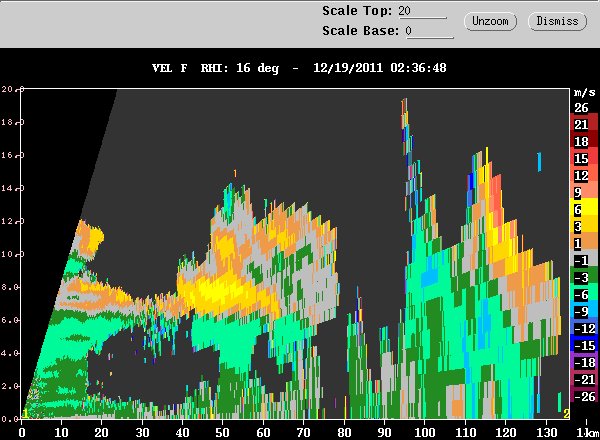Focus the Scale Base input field
This screenshot has height=440, width=600.
pos(429,31)
